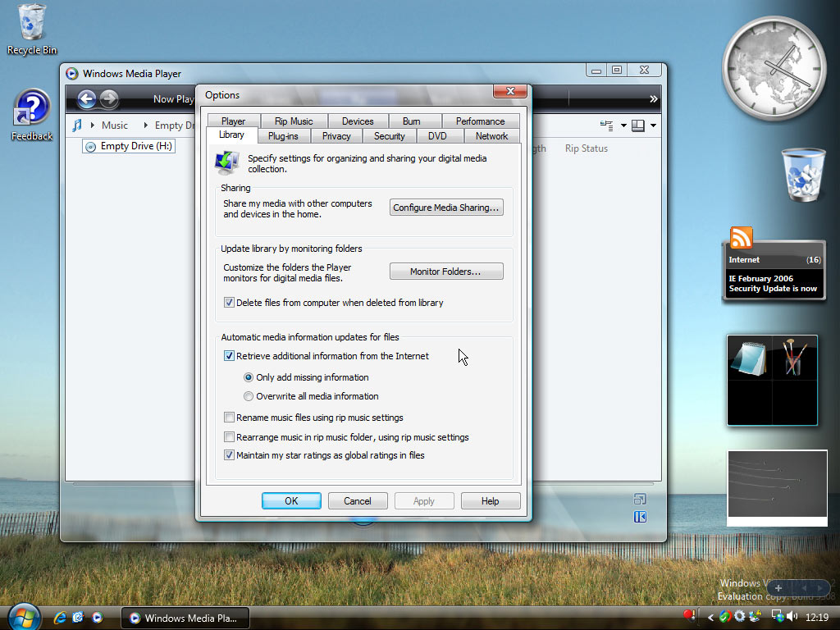Click the red alert tray icon
The image size is (840, 630).
pyautogui.click(x=690, y=615)
